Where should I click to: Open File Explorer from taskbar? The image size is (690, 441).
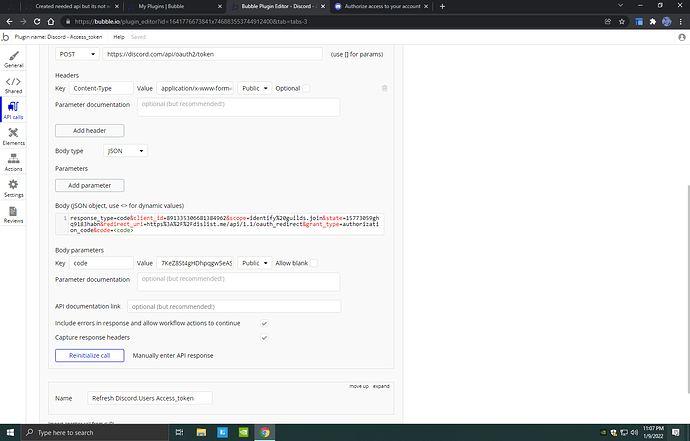point(201,432)
